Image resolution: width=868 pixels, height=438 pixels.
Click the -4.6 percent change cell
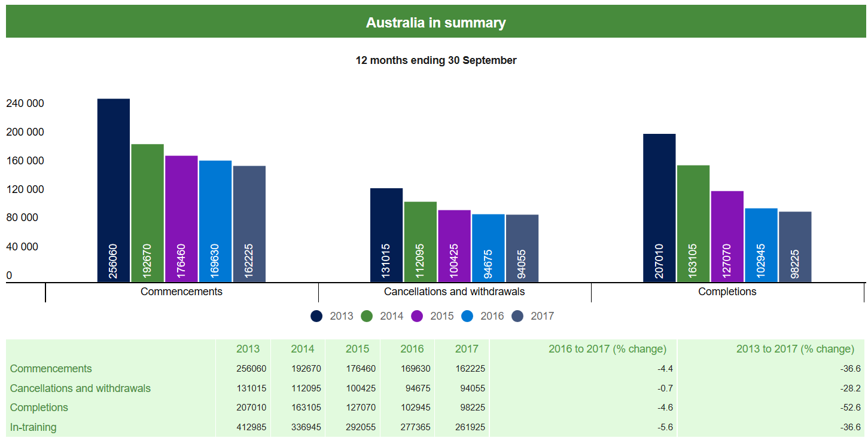coord(665,408)
